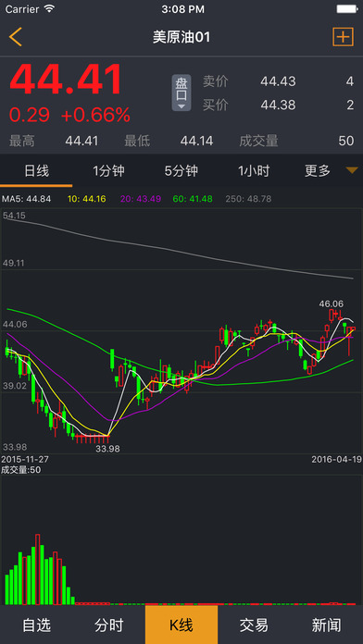Tap the tallest red volume bar
Screen dimensions: 363x644
point(38,569)
